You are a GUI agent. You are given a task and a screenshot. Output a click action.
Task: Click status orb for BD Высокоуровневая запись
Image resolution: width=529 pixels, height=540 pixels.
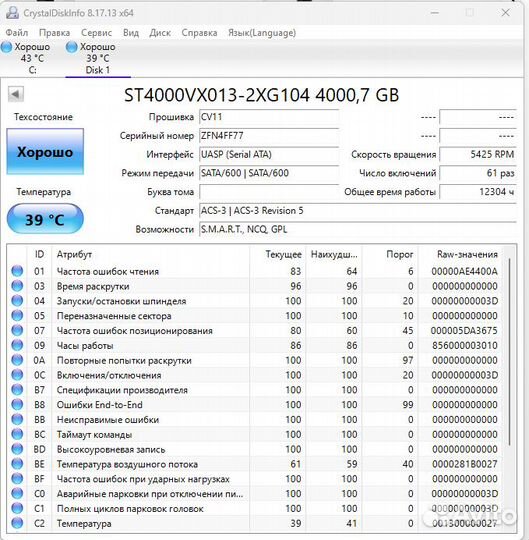pyautogui.click(x=17, y=449)
